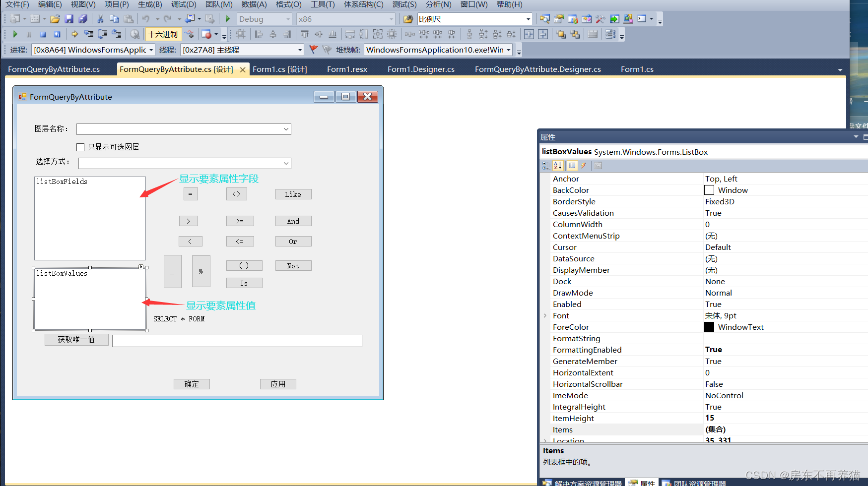Click the Cut scissors icon
Image resolution: width=868 pixels, height=486 pixels.
[x=100, y=19]
